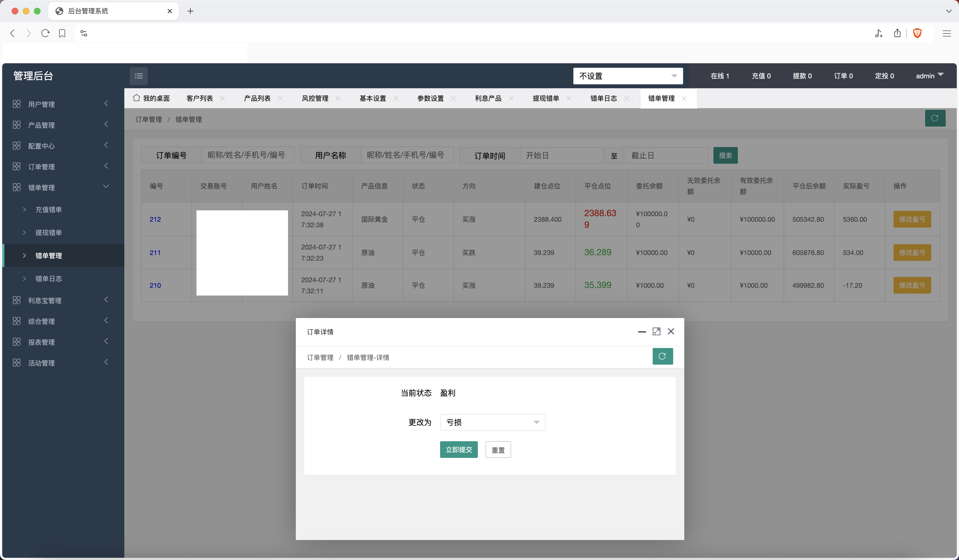Close the 风控管理 tab
The height and width of the screenshot is (560, 959).
(x=338, y=98)
